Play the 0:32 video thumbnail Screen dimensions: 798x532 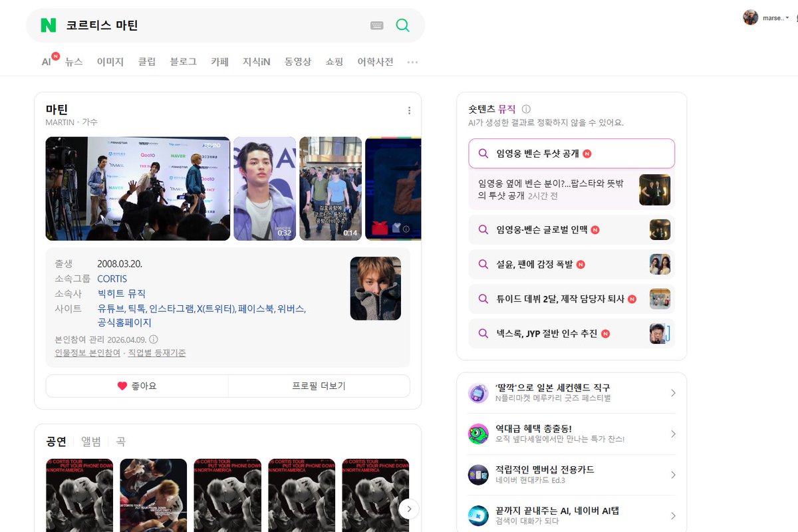(265, 189)
